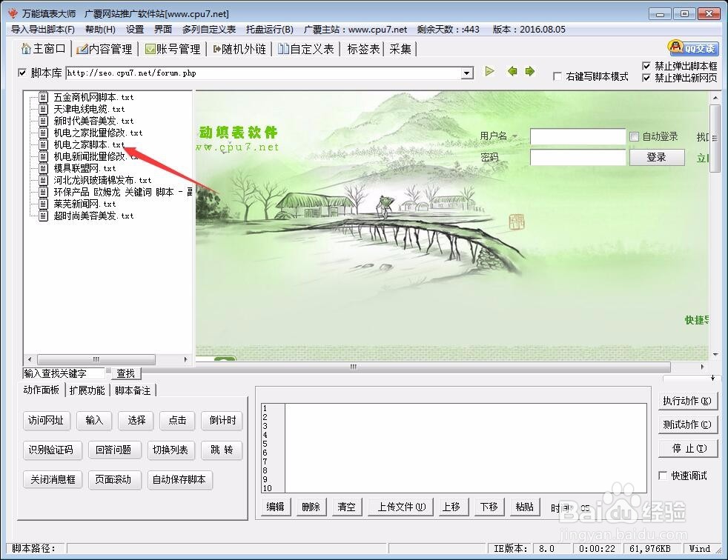The height and width of the screenshot is (560, 728).
Task: Switch to 随机外链 tab
Action: [239, 49]
